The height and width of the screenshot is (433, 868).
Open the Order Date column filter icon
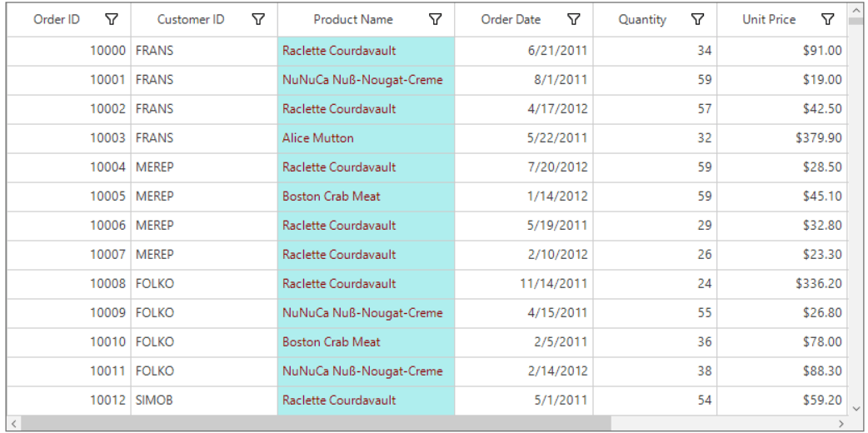(x=574, y=19)
